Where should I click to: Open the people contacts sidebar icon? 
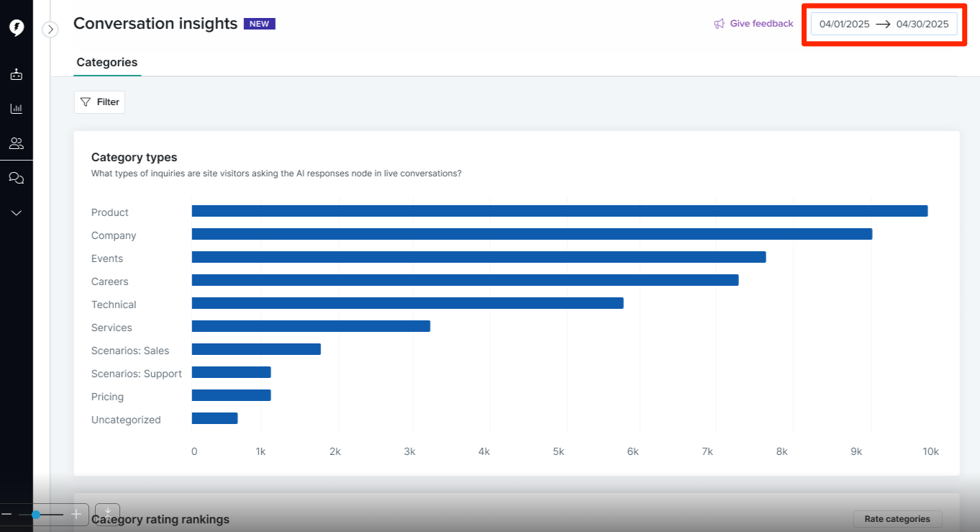[17, 143]
